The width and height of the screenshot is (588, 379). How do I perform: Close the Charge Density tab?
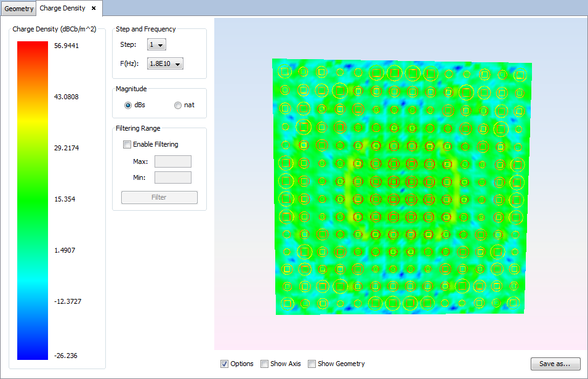[x=94, y=9]
